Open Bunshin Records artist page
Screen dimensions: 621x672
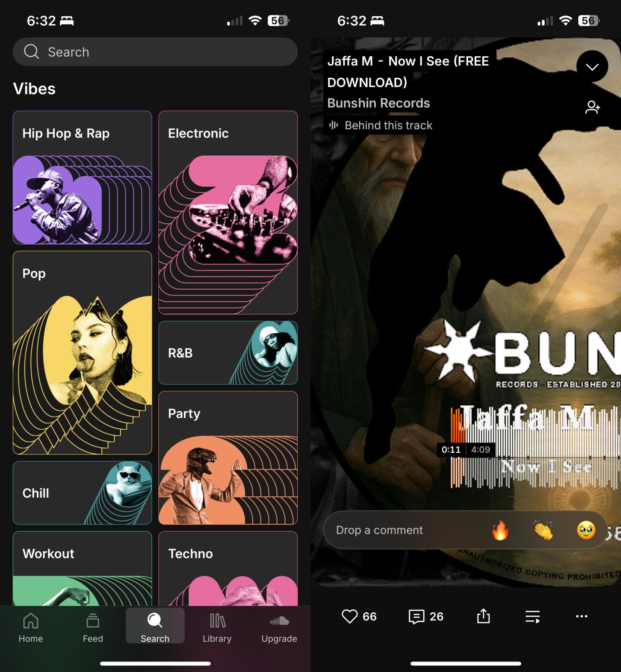pyautogui.click(x=378, y=103)
